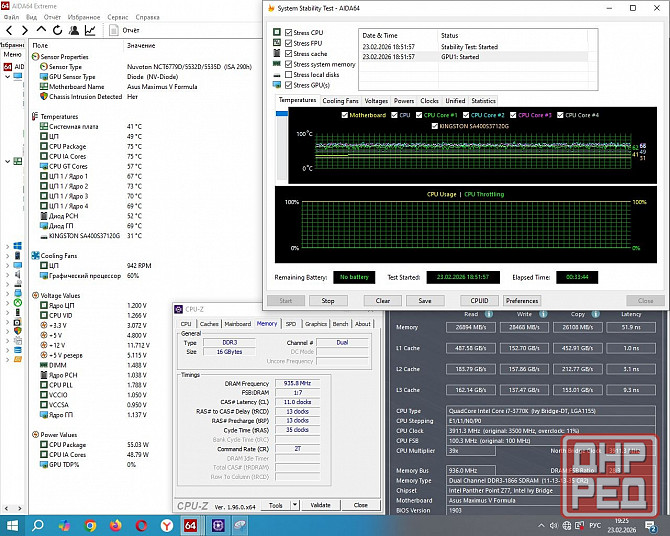Toggle CPU Core #1 graph checkbox
The height and width of the screenshot is (536, 670).
pyautogui.click(x=420, y=115)
